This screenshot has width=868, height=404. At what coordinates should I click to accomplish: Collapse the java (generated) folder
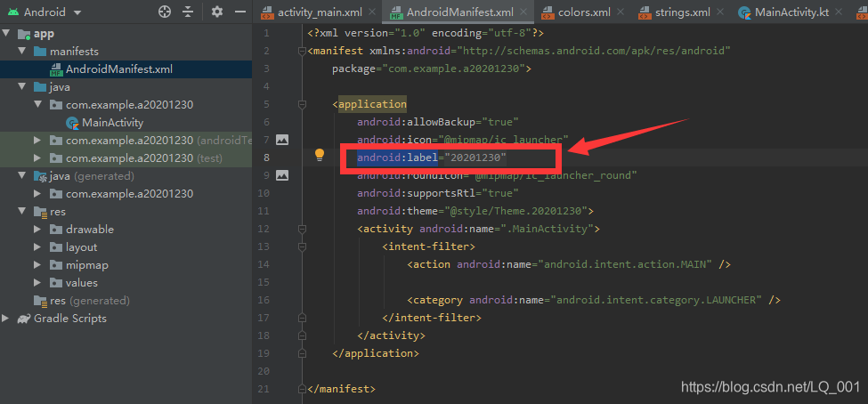tap(22, 176)
